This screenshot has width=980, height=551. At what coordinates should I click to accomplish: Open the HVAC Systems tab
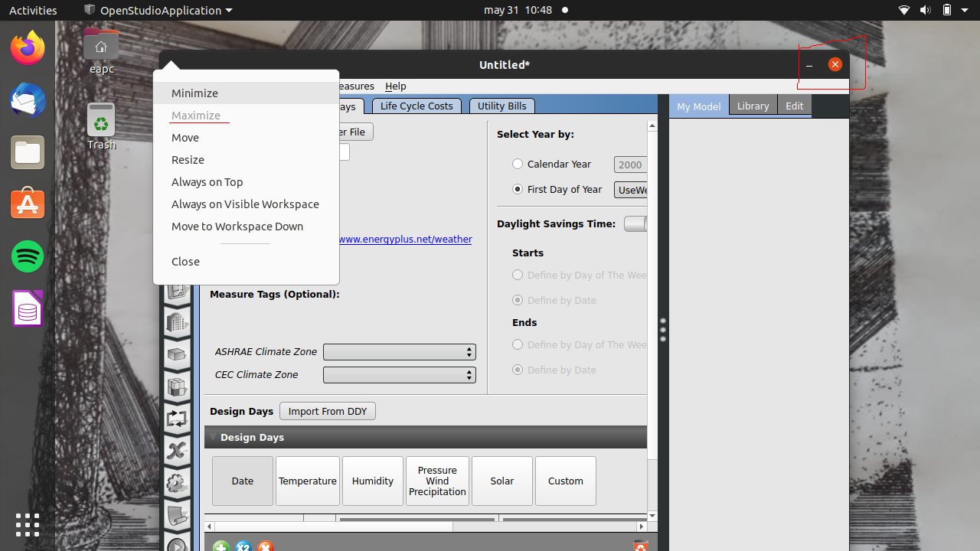pyautogui.click(x=177, y=419)
